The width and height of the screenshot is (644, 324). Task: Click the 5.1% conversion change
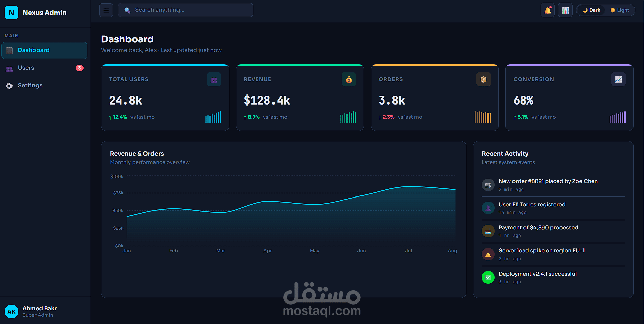point(521,117)
